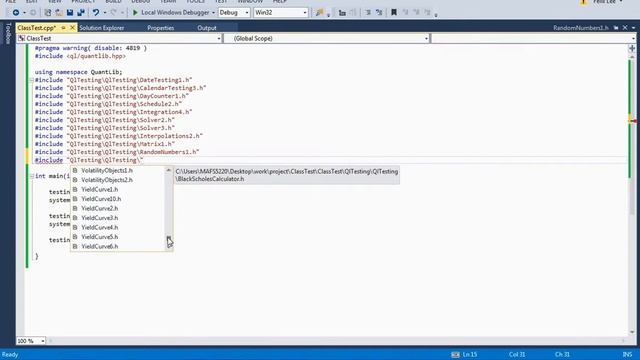Click the Navigate Forward toolbar icon

pyautogui.click(x=33, y=13)
